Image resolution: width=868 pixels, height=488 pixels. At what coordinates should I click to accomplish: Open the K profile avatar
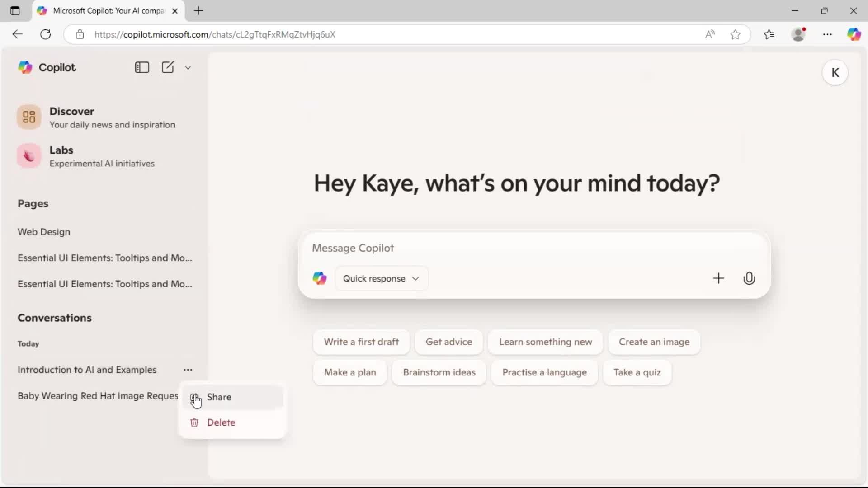coord(835,73)
